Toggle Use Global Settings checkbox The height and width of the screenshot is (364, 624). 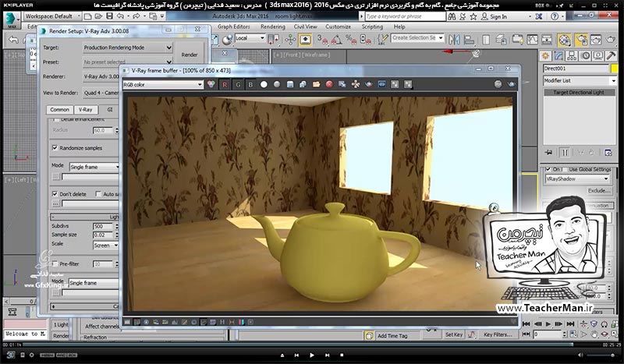pyautogui.click(x=564, y=169)
